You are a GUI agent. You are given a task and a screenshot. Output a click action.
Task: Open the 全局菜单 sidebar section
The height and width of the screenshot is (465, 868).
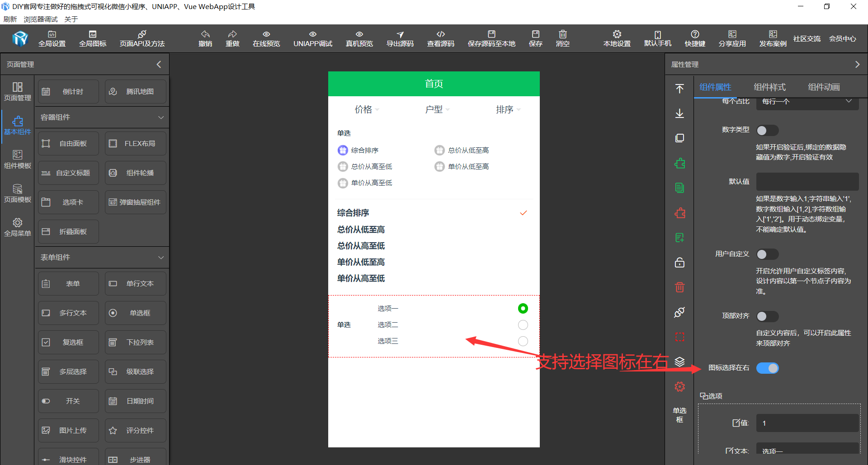(18, 227)
